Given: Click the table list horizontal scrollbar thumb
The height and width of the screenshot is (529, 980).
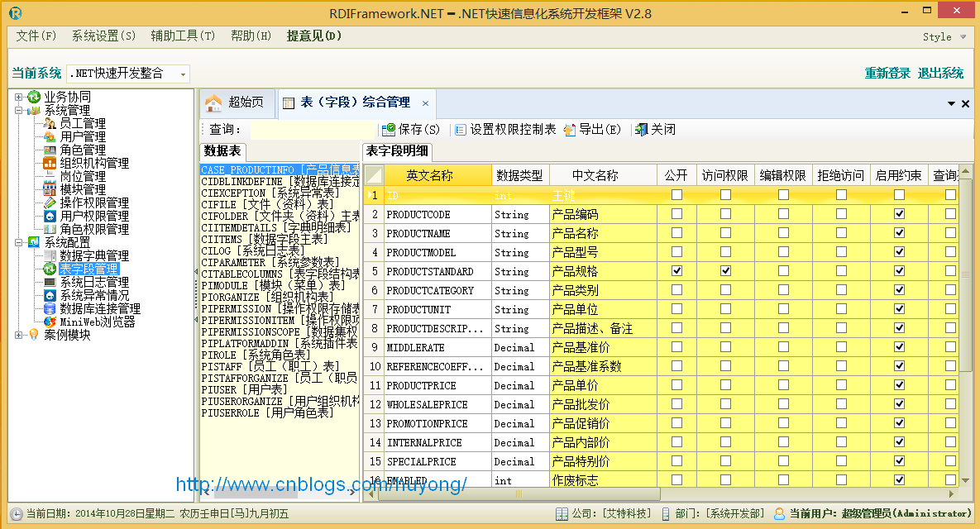Looking at the screenshot, I should (x=256, y=493).
